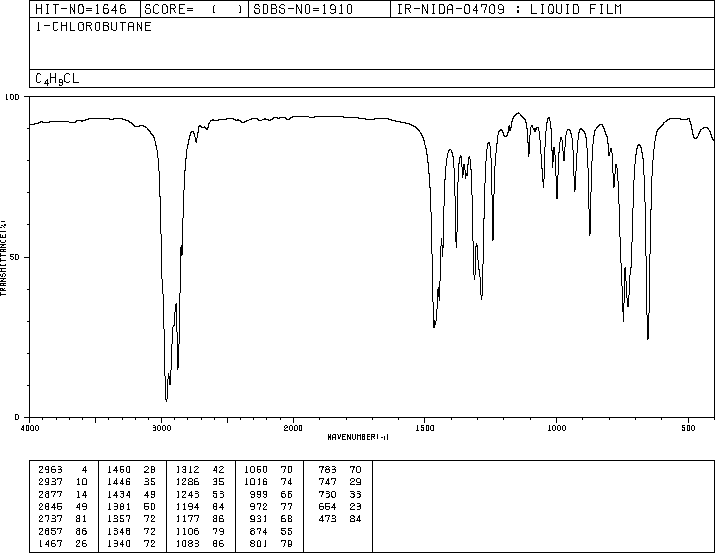715x553 pixels.
Task: Select peak value 1348 in the table
Action: 119,531
